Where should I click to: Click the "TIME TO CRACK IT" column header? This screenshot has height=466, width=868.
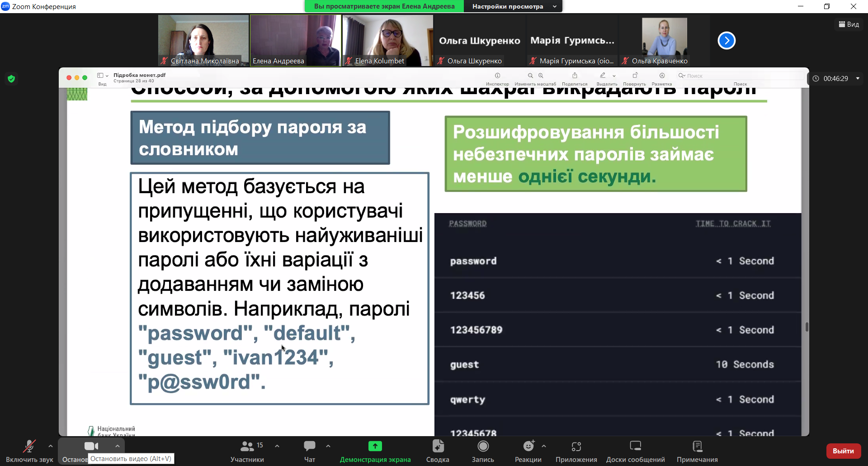(x=733, y=223)
